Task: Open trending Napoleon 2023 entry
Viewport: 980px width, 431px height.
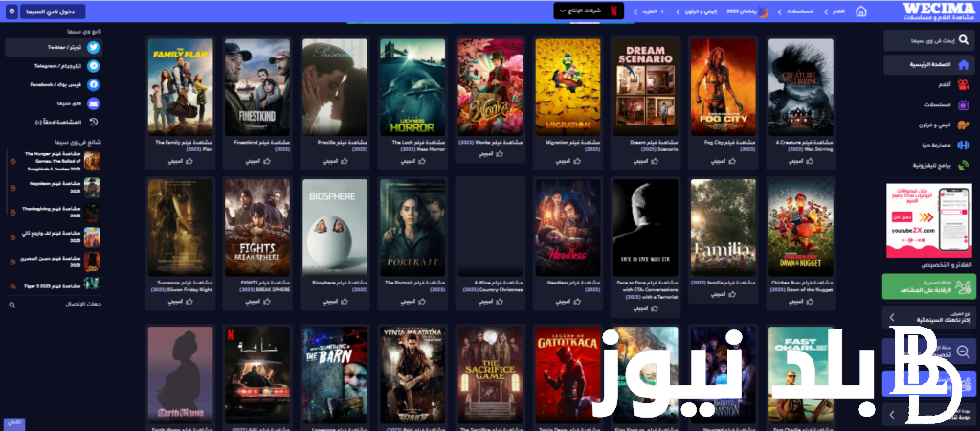Action: pos(54,187)
